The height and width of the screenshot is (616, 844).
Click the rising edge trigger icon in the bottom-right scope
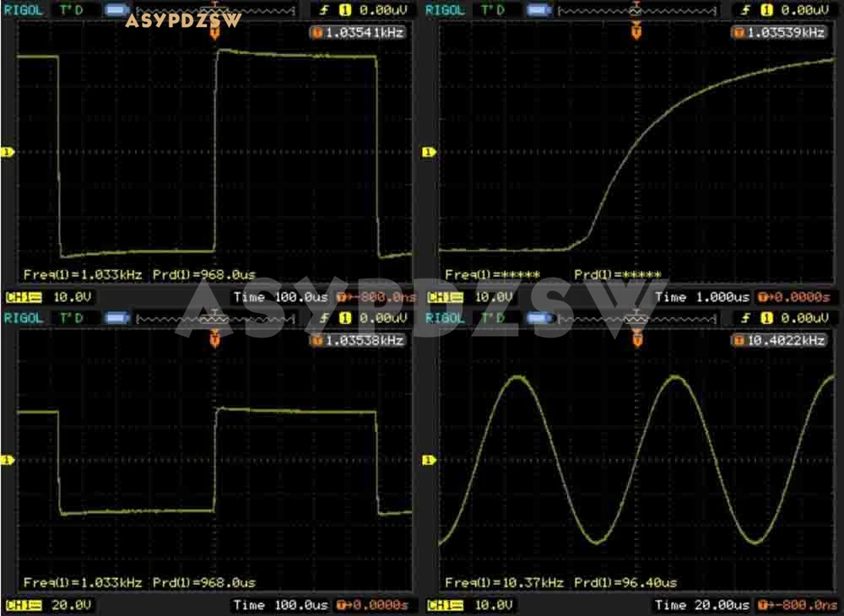(x=747, y=318)
